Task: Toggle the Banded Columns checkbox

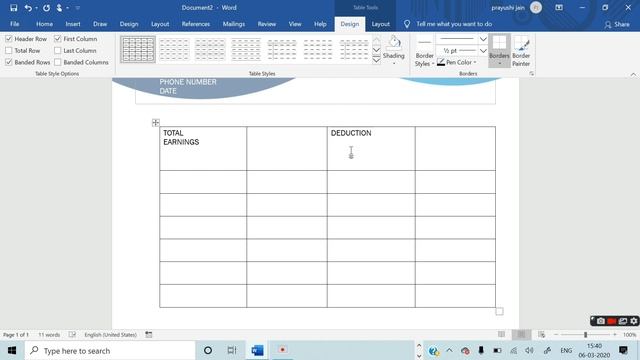Action: [x=58, y=62]
